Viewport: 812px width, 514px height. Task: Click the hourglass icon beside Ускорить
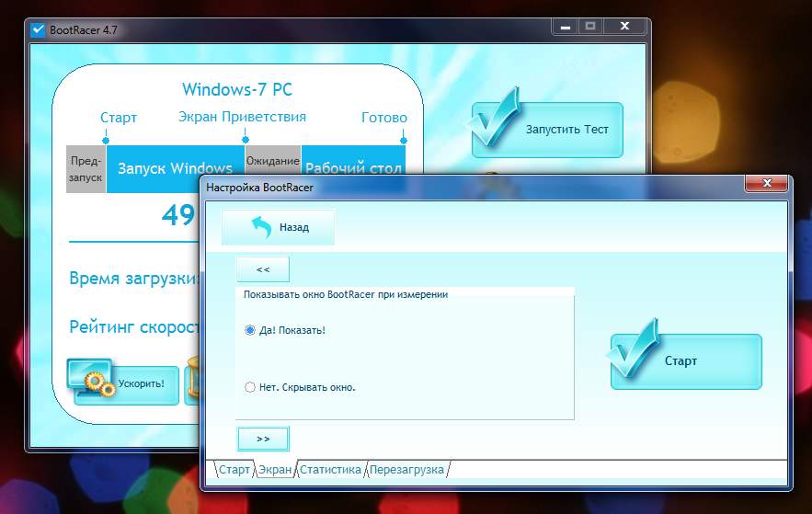193,378
